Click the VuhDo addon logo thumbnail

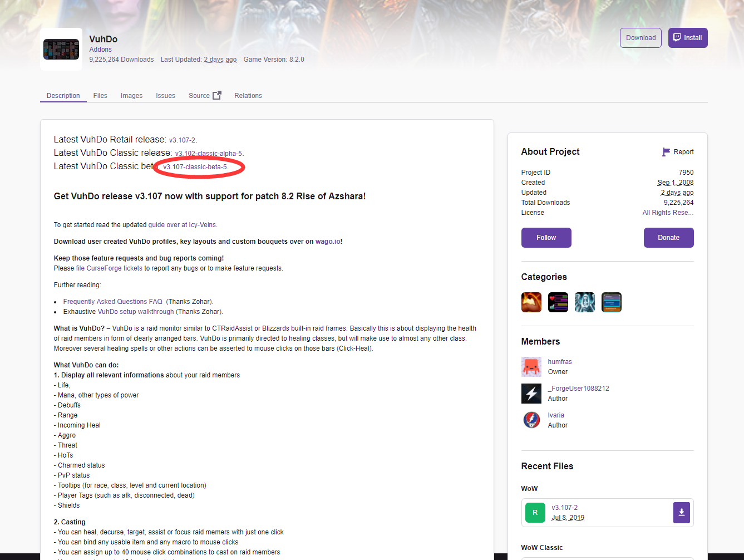(61, 50)
